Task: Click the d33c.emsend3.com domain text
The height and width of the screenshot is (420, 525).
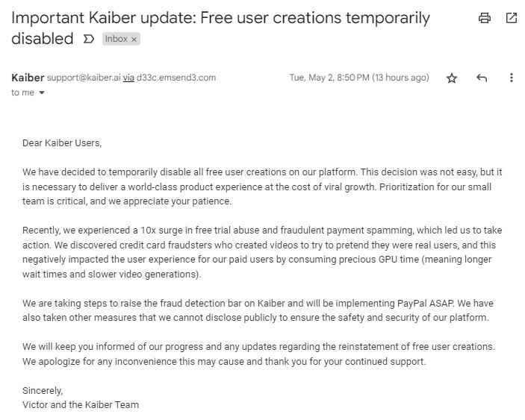Action: [x=176, y=78]
